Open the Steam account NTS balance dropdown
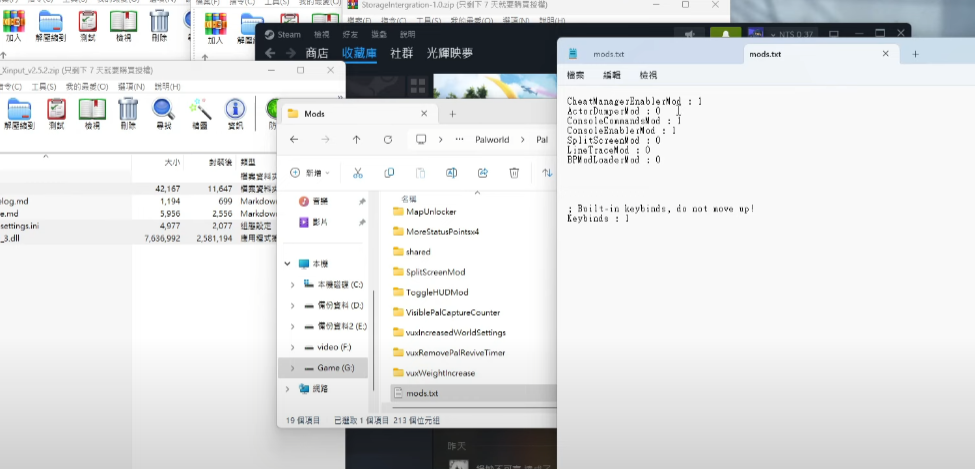This screenshot has height=469, width=975. (x=792, y=34)
